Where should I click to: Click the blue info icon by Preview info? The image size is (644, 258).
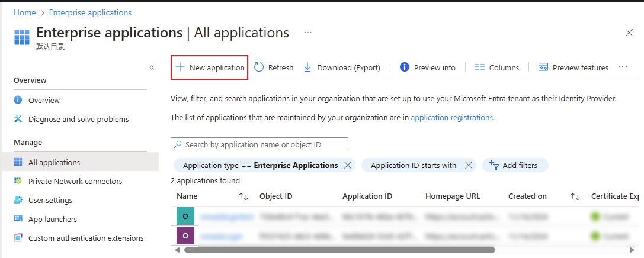(404, 67)
